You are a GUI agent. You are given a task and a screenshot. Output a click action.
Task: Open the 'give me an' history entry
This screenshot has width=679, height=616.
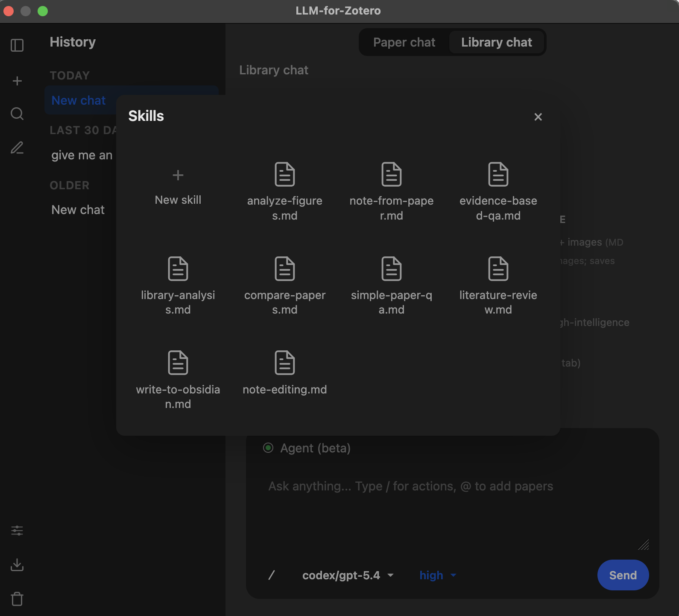tap(82, 155)
